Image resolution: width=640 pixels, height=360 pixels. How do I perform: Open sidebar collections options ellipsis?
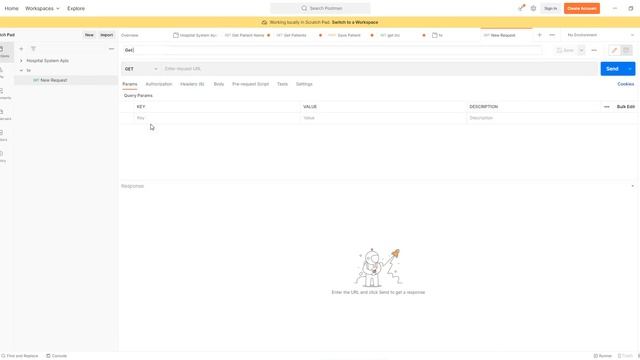[111, 49]
